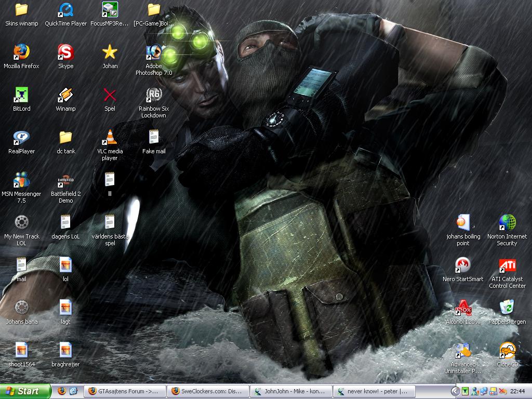This screenshot has width=532, height=399.
Task: Start VLC media player shortcut
Action: (110, 138)
